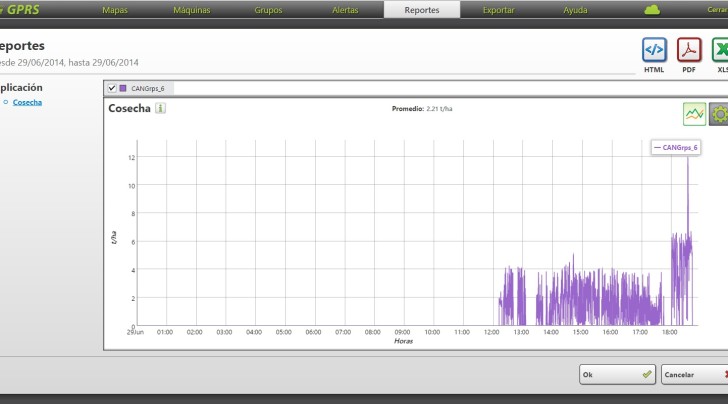Open the Mapas menu
Screen dimensions: 728x404
[x=115, y=10]
